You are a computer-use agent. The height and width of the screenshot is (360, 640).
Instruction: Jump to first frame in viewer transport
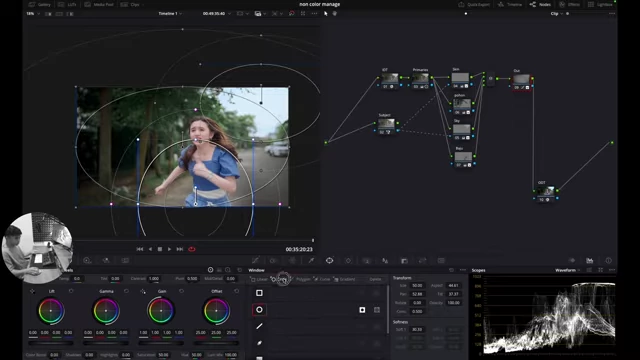(x=140, y=249)
